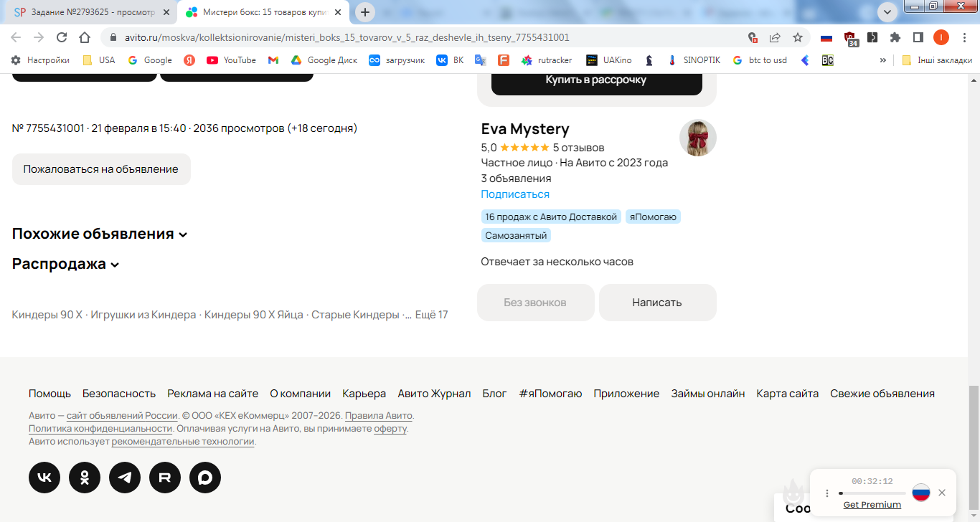Open the language widget options dots
This screenshot has height=522, width=980.
click(x=827, y=493)
